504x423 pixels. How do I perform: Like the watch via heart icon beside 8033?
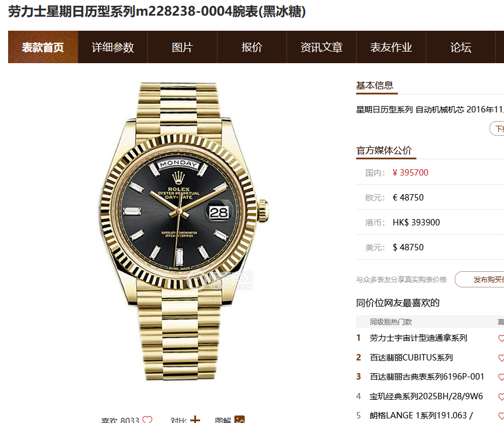pyautogui.click(x=147, y=420)
